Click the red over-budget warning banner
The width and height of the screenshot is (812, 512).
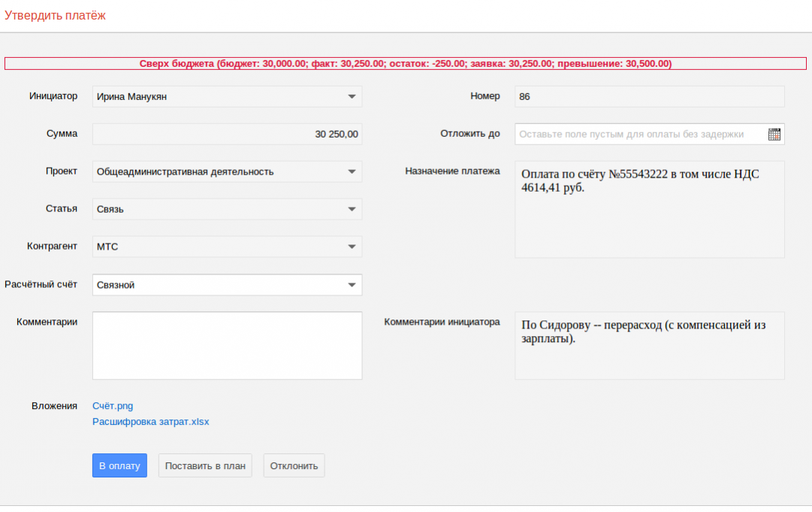406,64
